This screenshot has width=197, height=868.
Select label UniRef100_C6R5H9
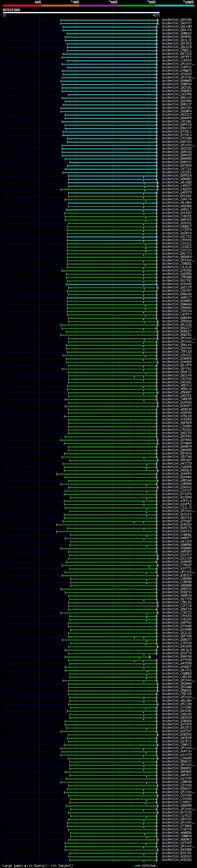[x=177, y=484]
